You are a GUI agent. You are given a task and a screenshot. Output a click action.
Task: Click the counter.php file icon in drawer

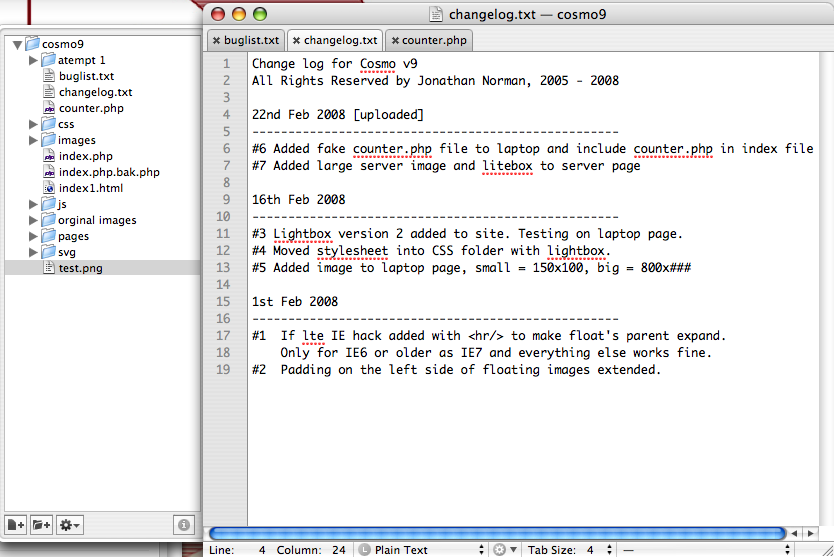pyautogui.click(x=49, y=108)
